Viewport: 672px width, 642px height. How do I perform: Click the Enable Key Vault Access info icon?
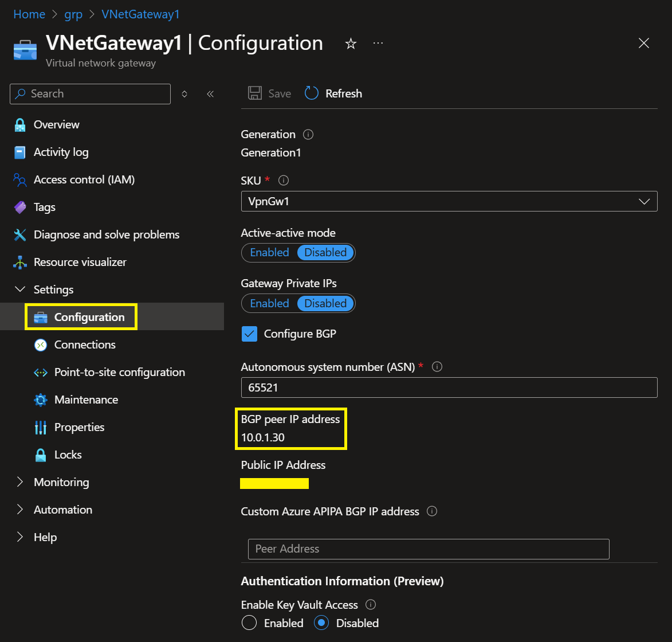point(370,604)
